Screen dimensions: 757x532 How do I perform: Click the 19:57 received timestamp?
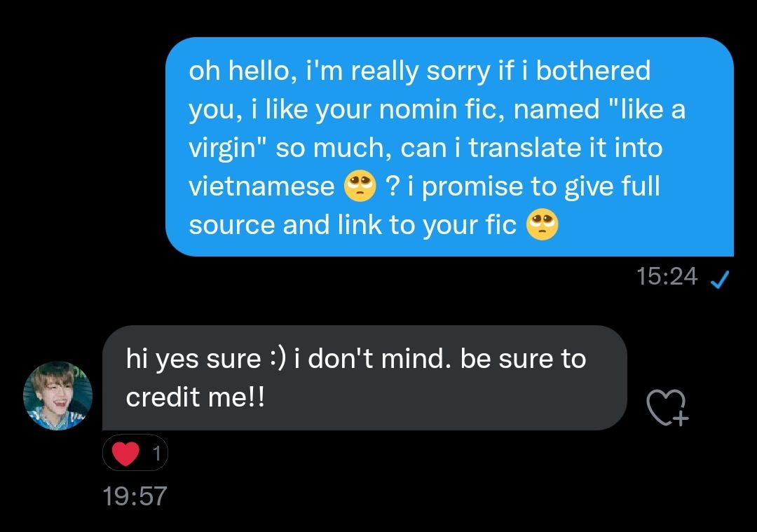[135, 496]
